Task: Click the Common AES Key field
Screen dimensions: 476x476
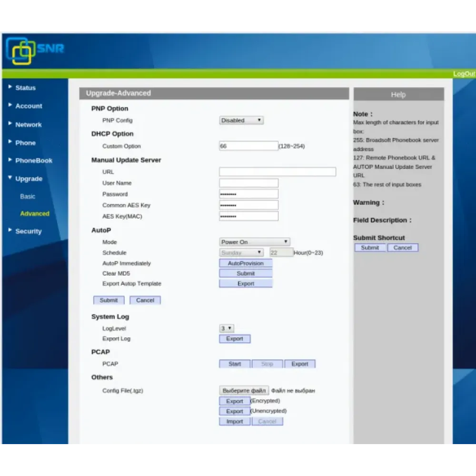Action: point(248,205)
